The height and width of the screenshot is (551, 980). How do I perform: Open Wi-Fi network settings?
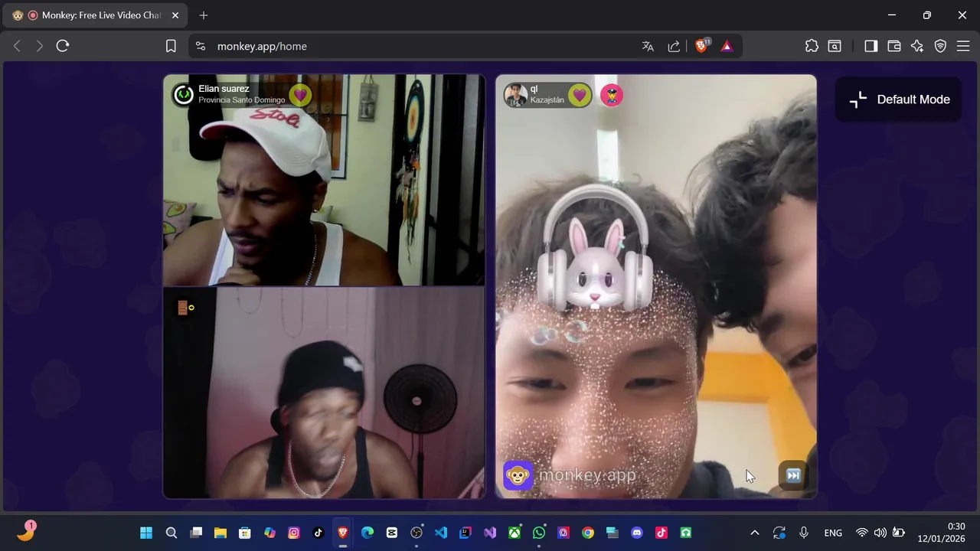862,533
